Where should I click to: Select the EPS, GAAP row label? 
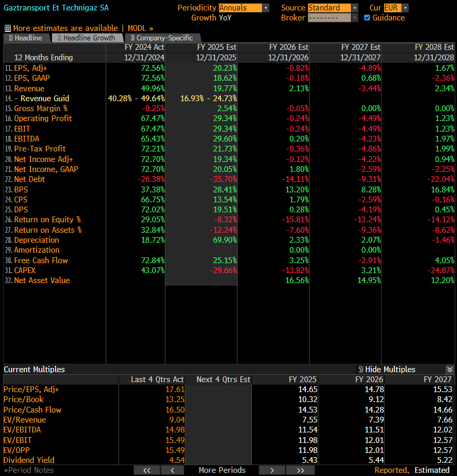tap(32, 78)
